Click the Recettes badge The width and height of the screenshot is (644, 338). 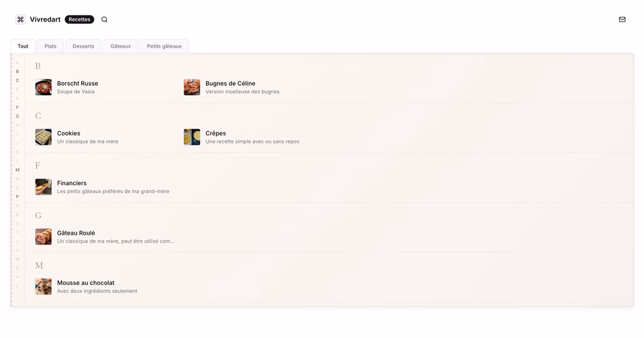(79, 19)
